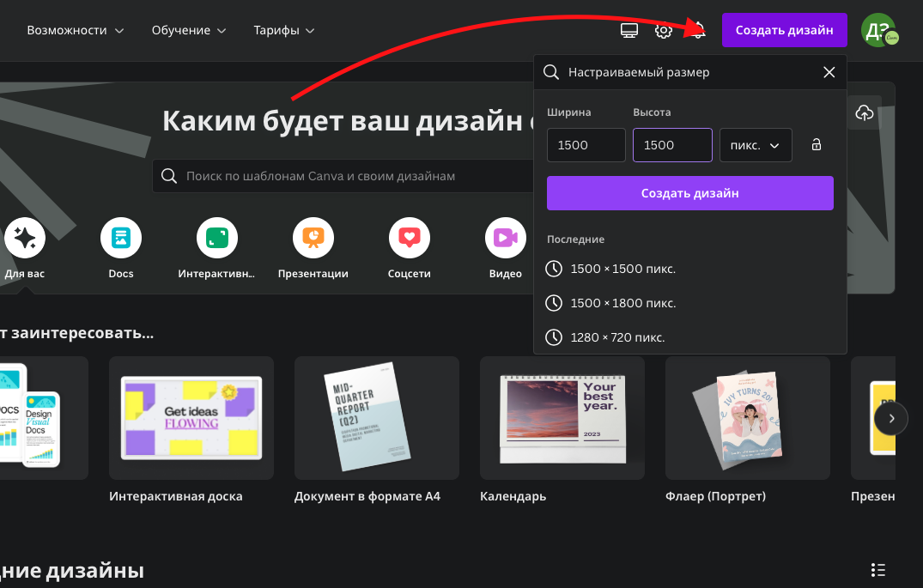Click magnifier icon in template search bar
The width and height of the screenshot is (923, 588).
[x=169, y=176]
